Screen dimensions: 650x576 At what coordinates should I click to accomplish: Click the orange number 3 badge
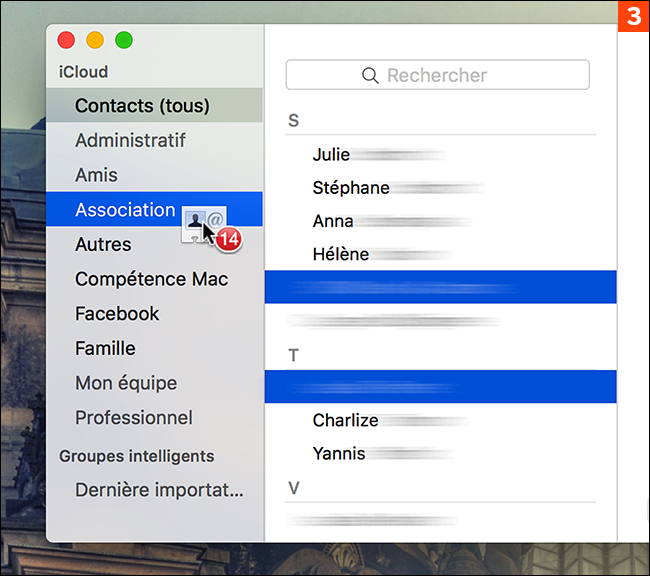633,16
